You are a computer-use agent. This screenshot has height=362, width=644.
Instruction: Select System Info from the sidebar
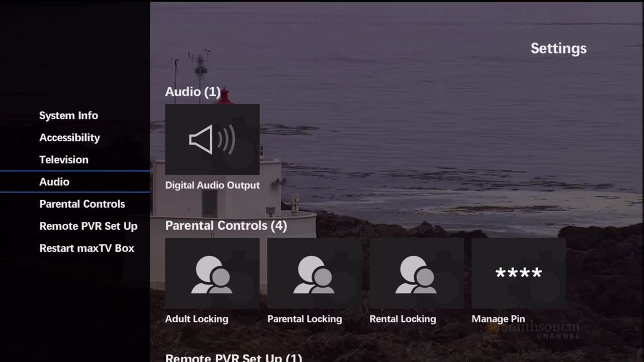[x=68, y=115]
